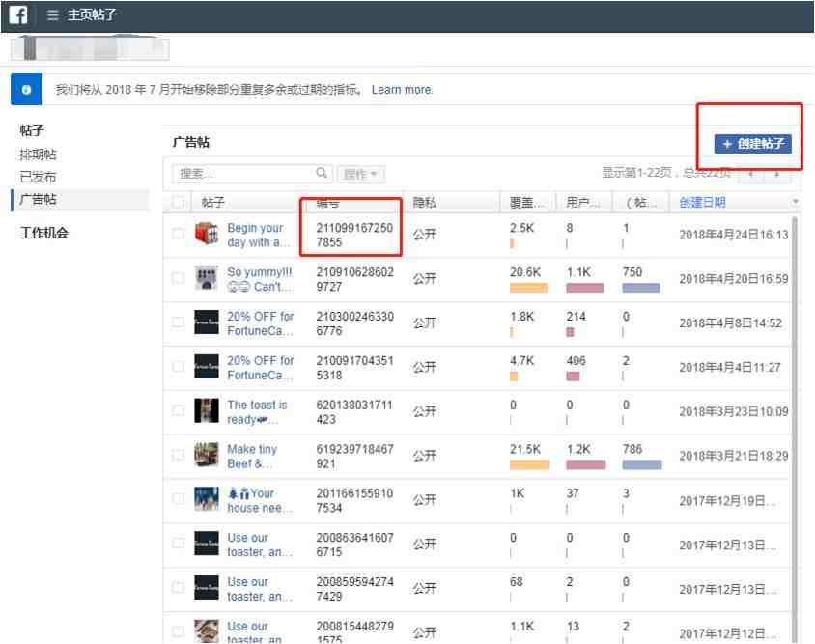
Task: Click the 覆盖 column header
Action: point(525,202)
